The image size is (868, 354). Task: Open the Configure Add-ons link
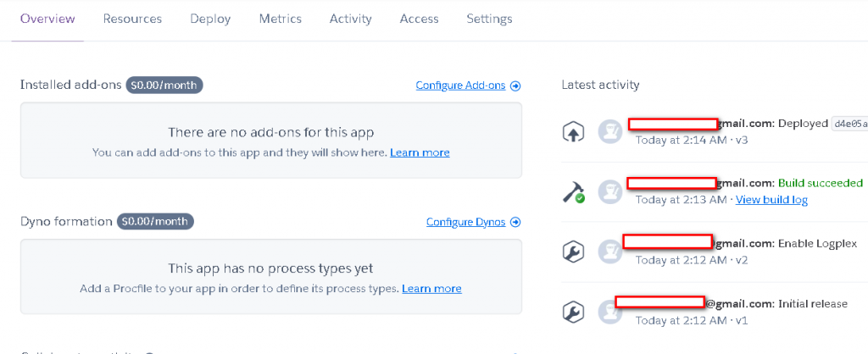460,86
